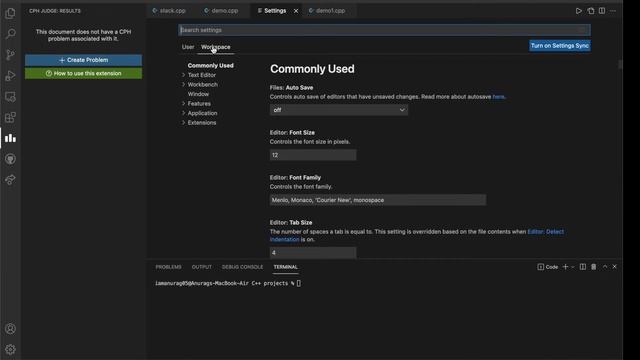
Task: Open the Explorer view in activity bar
Action: click(x=11, y=13)
